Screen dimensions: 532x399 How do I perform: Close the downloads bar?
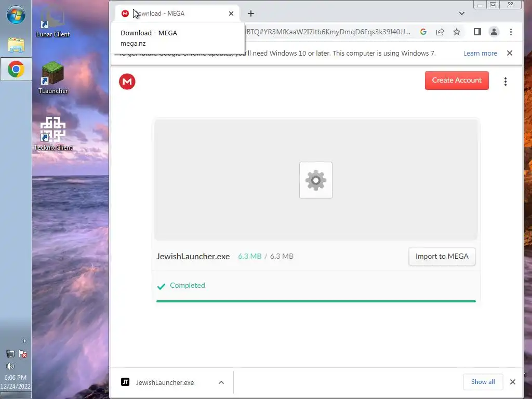[x=513, y=382]
